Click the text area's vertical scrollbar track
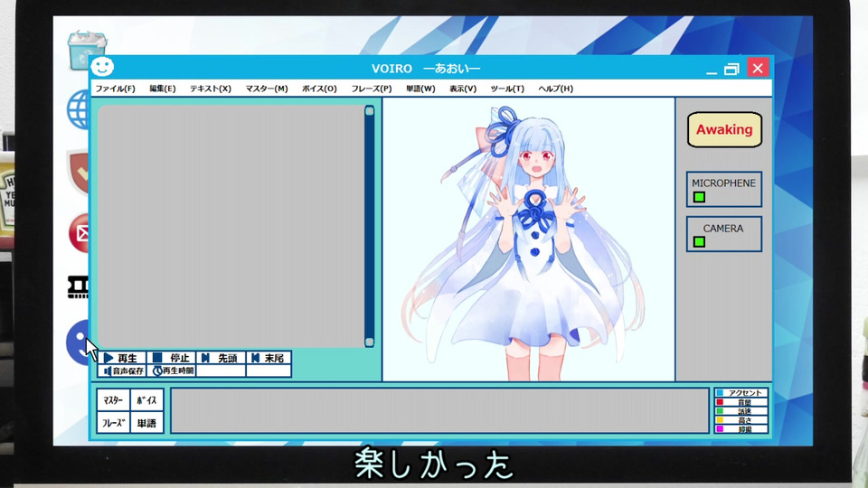This screenshot has width=868, height=488. pyautogui.click(x=369, y=227)
